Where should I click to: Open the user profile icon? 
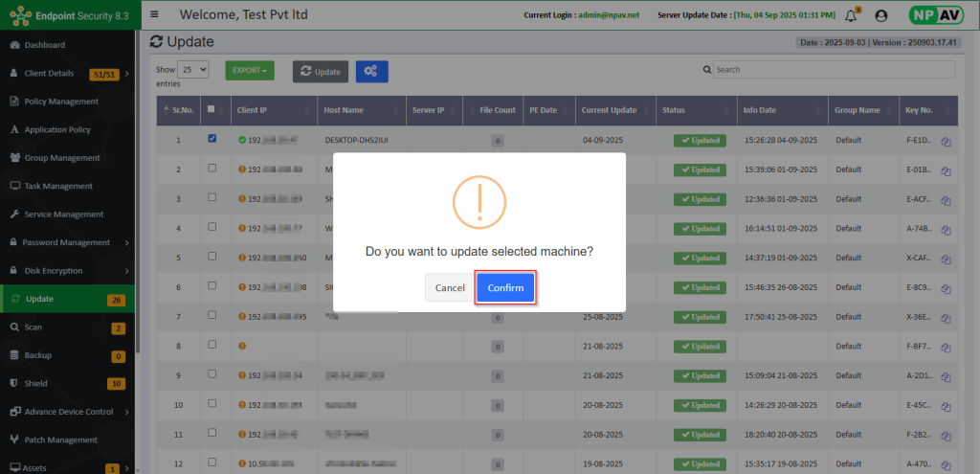tap(881, 15)
